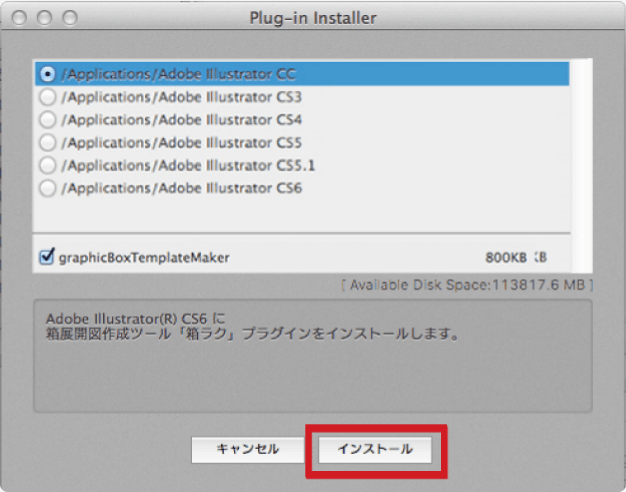Click the highlighted /Applications/Adobe Illustrator CC path text
Viewport: 626px width, 492px height.
(180, 74)
